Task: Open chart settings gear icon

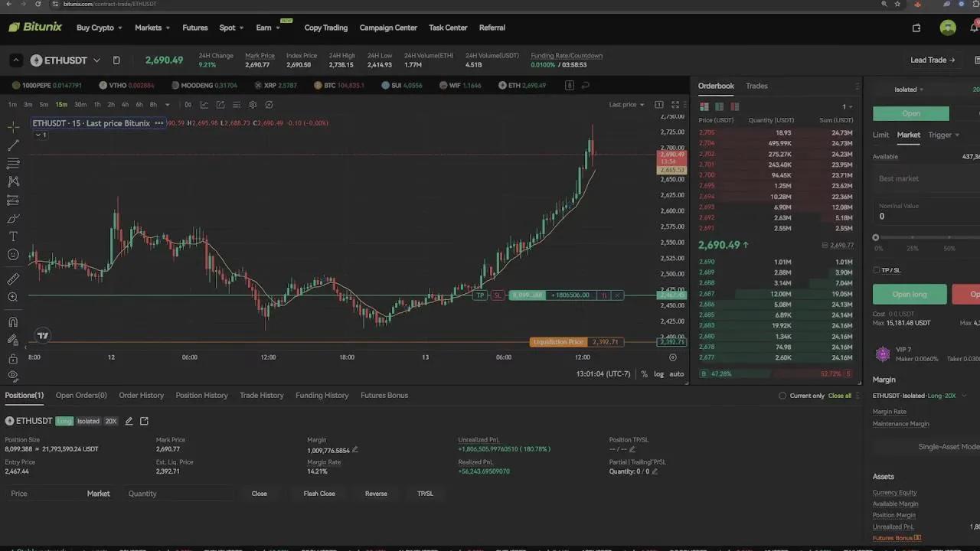Action: [253, 105]
